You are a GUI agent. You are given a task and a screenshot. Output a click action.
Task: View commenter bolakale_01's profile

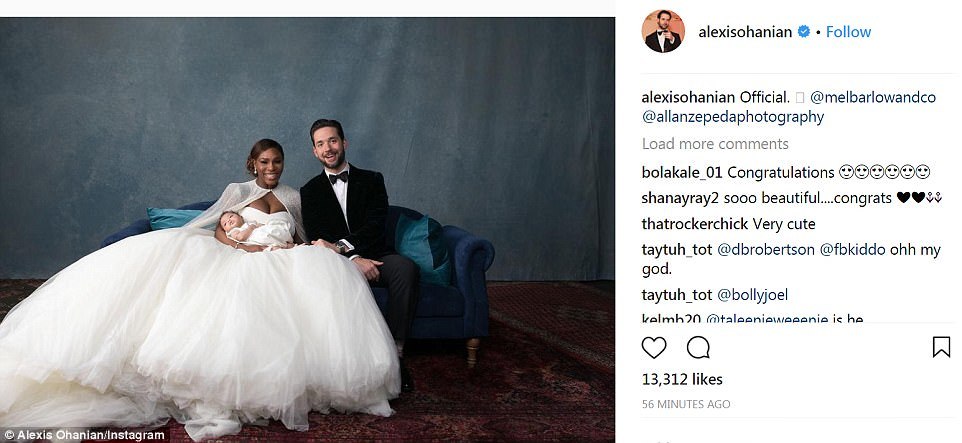coord(682,172)
